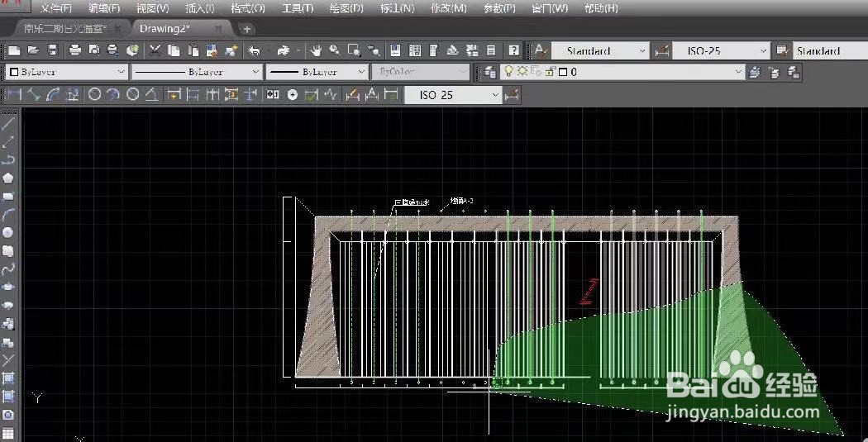Expand the layer list dropdown arrow
The height and width of the screenshot is (442, 868).
738,72
